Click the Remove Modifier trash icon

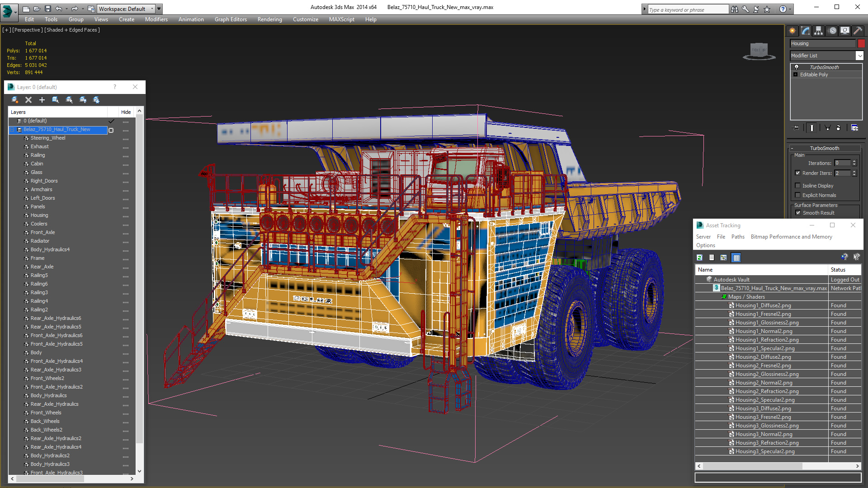838,128
